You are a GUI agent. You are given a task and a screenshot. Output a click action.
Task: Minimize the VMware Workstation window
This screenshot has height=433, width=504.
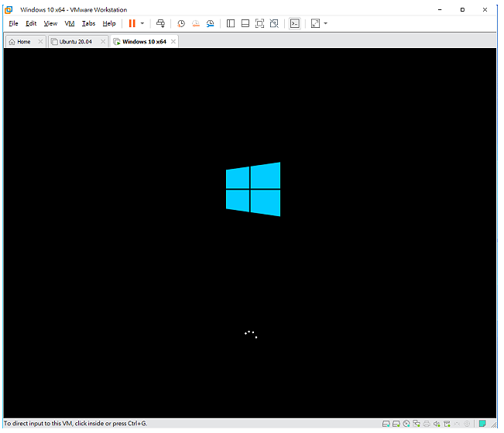pos(440,9)
